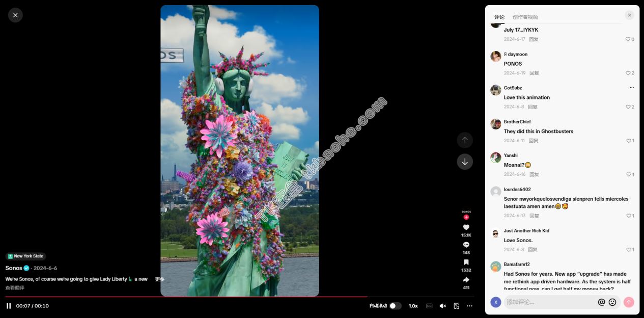Viewport: 644px width, 318px height.
Task: Click 查看翻译 to translate the caption
Action: [x=15, y=288]
